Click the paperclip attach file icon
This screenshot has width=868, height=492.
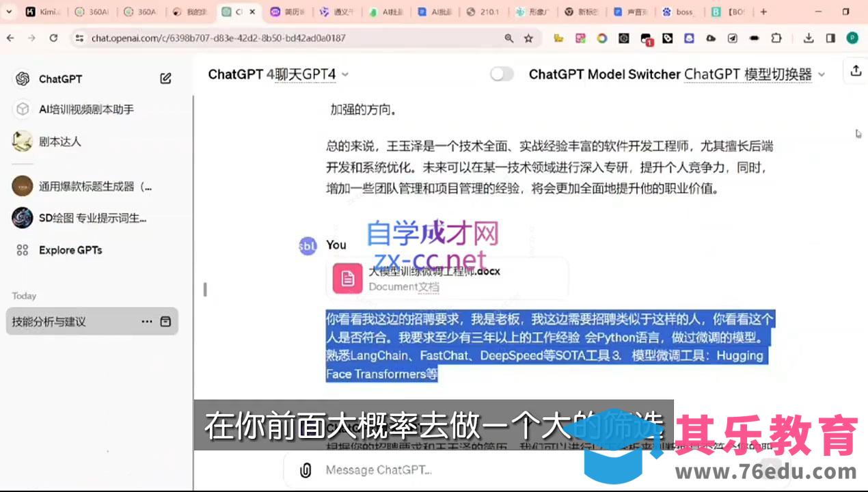click(306, 470)
